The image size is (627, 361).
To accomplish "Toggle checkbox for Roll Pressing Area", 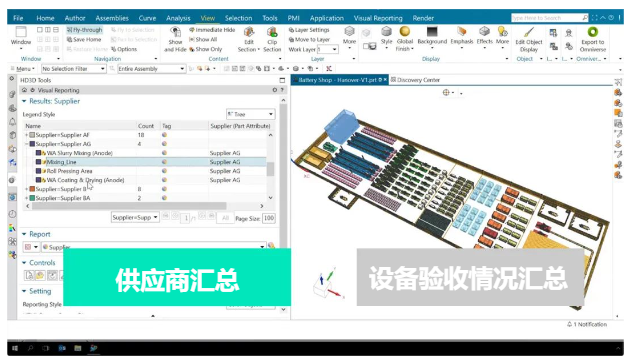I will [x=38, y=171].
